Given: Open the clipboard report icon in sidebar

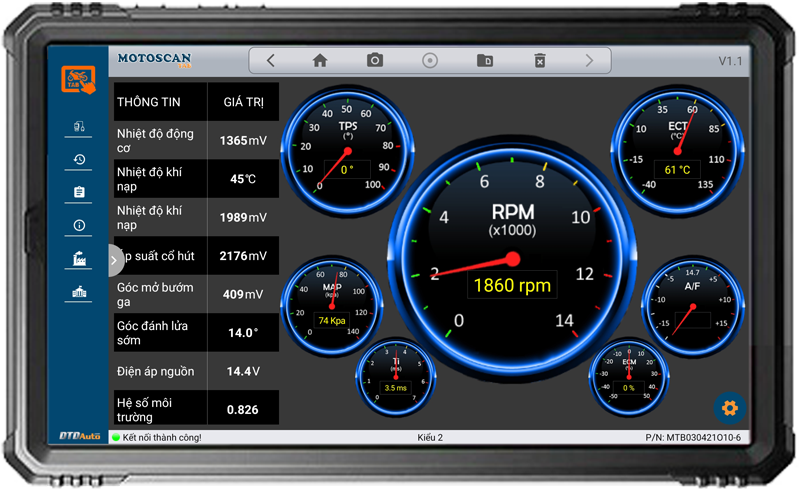Looking at the screenshot, I should [x=79, y=192].
